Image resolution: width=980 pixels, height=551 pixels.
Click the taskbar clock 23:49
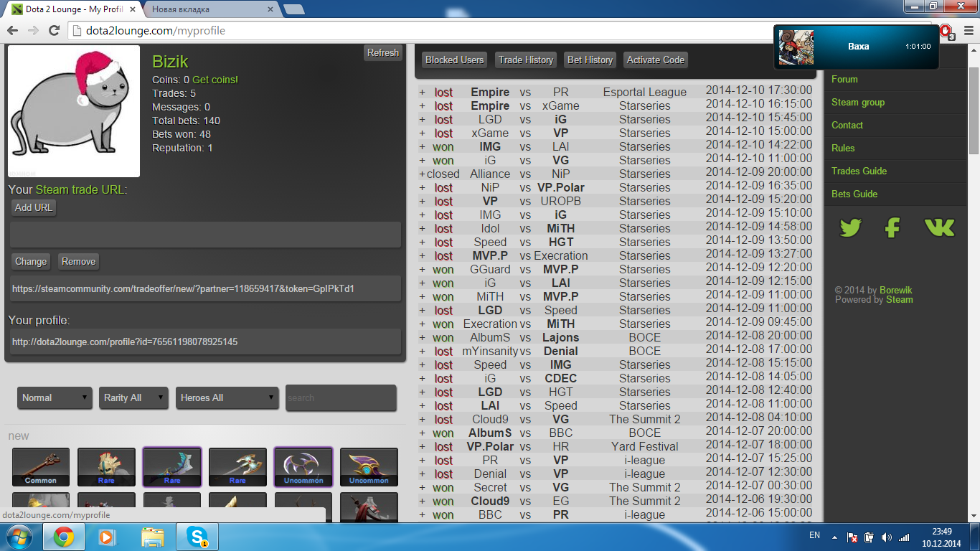tap(942, 532)
